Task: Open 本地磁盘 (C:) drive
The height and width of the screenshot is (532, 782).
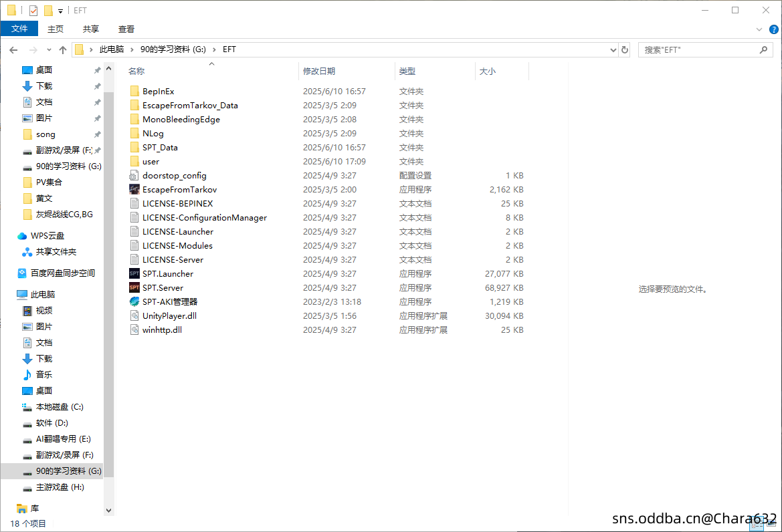Action: [x=60, y=407]
